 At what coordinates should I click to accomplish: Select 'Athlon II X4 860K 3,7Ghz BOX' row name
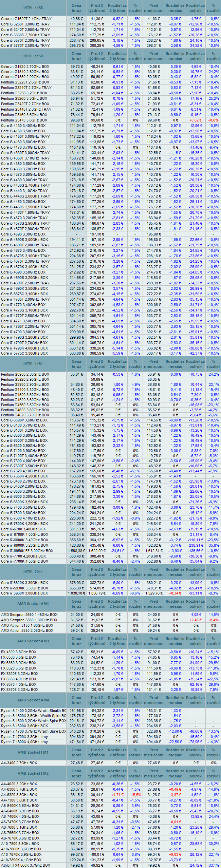[25, 865]
